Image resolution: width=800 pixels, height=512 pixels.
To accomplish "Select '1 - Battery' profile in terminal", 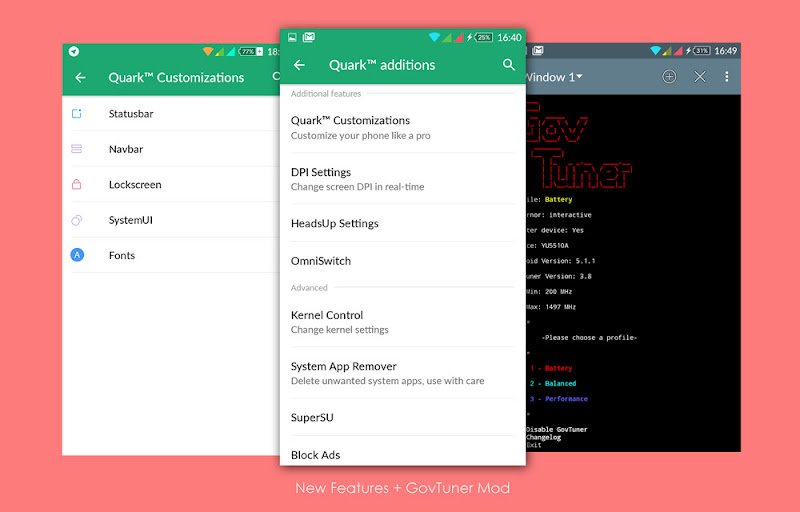I will (551, 368).
